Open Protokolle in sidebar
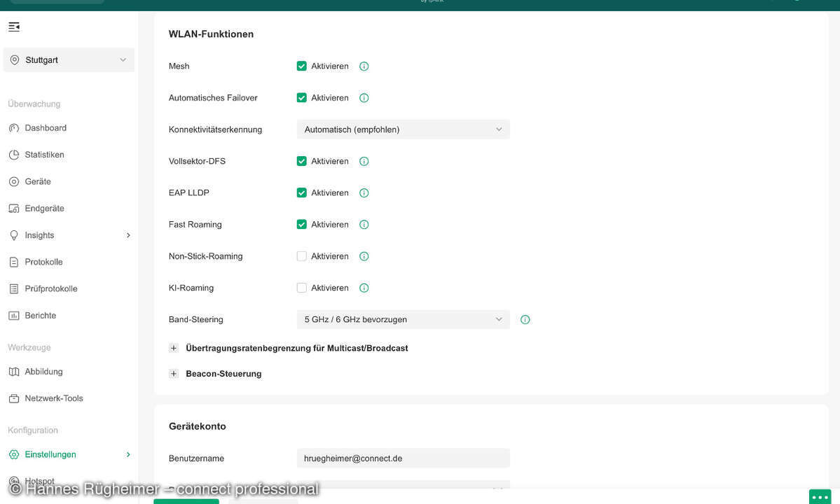840x504 pixels. click(x=43, y=262)
